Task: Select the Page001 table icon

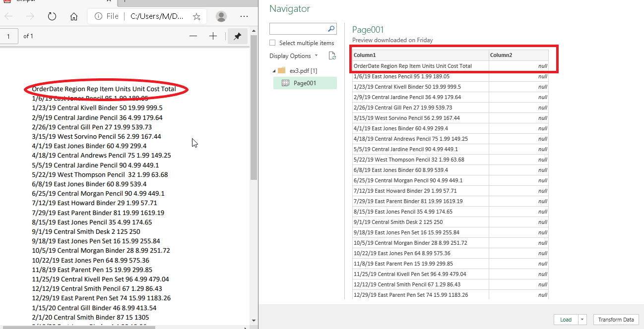Action: tap(284, 83)
